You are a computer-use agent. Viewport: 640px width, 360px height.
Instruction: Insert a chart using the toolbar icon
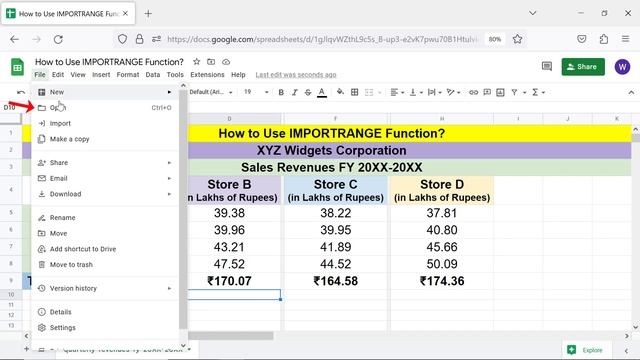[500, 92]
